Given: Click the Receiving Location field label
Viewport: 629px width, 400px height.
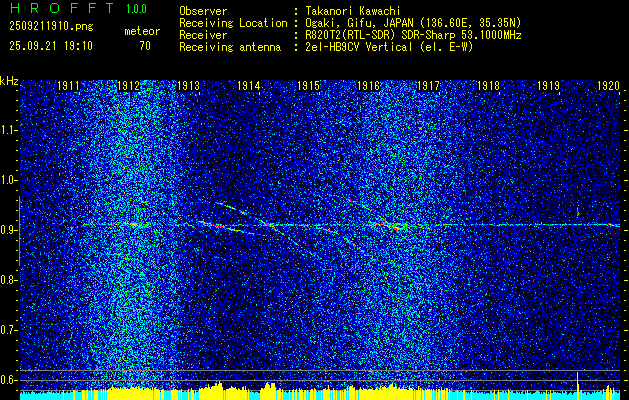Looking at the screenshot, I should pos(233,23).
